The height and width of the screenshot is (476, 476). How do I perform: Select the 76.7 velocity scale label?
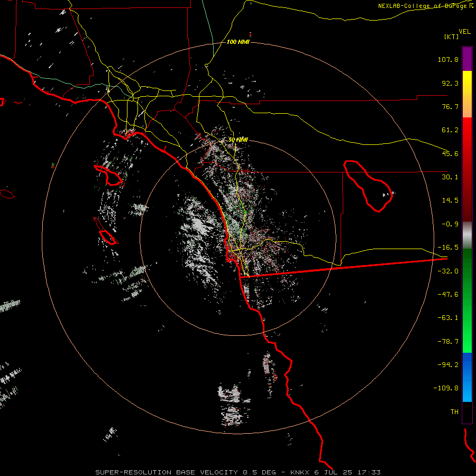coord(450,106)
